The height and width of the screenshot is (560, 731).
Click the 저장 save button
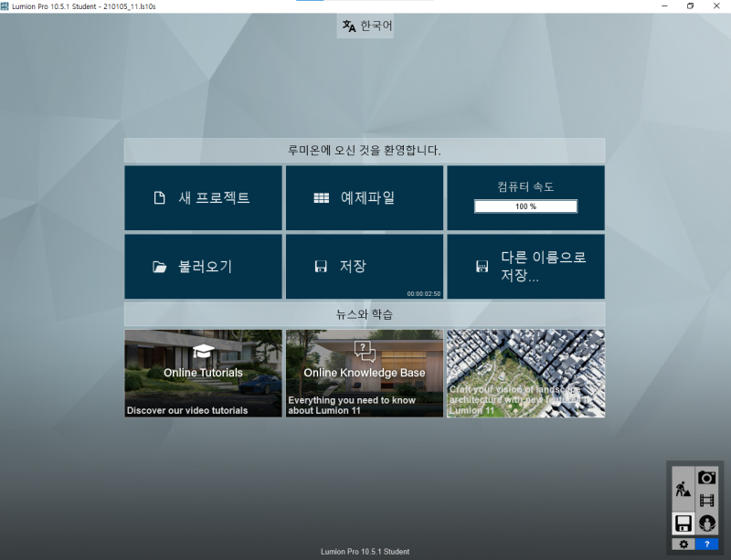[365, 266]
